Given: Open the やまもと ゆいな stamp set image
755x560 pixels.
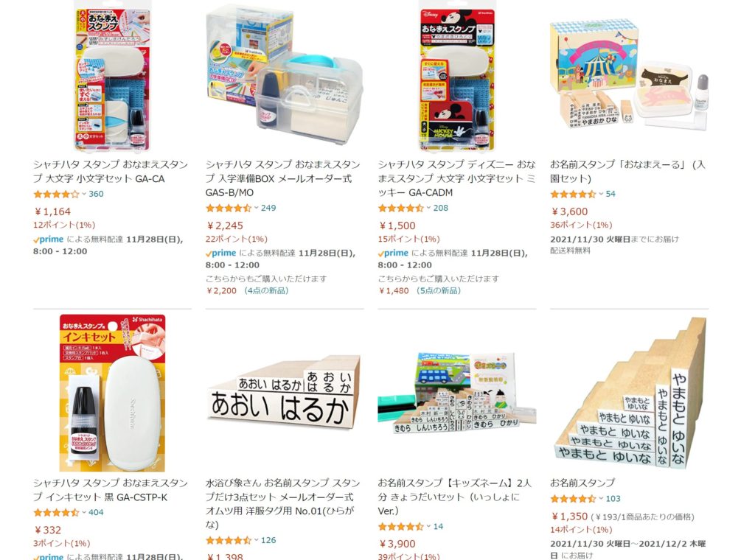Looking at the screenshot, I should click(x=630, y=393).
